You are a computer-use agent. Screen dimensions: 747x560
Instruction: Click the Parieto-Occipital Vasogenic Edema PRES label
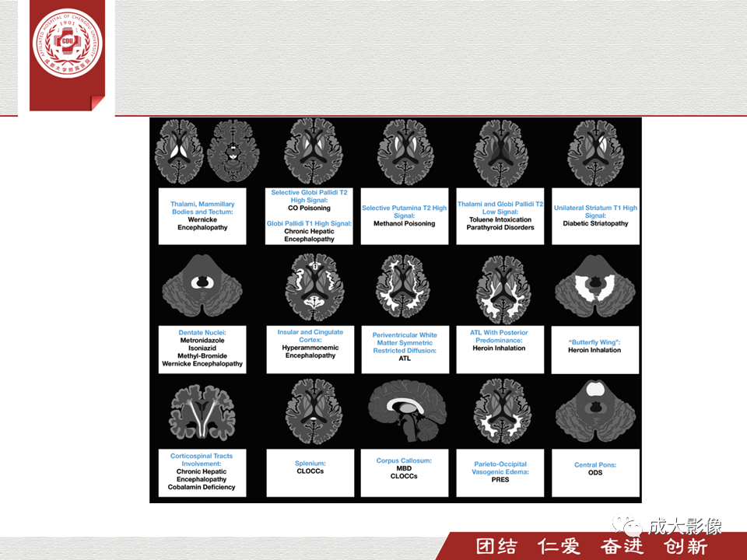tap(500, 473)
